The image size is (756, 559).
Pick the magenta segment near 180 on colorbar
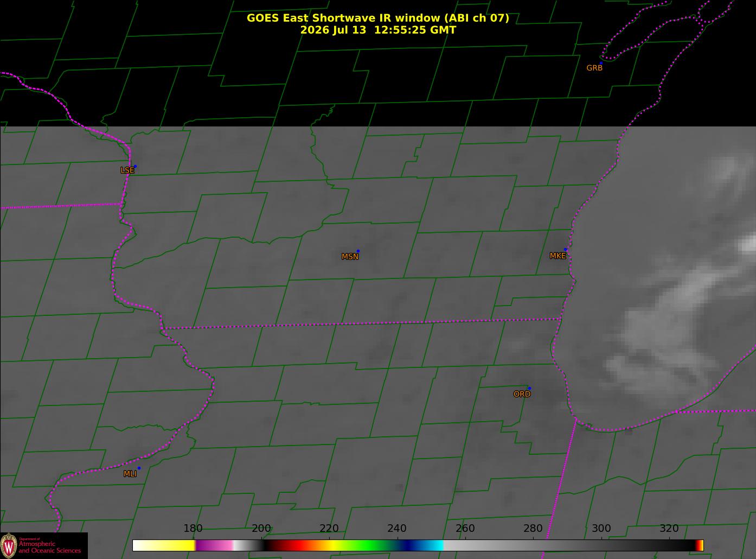209,545
